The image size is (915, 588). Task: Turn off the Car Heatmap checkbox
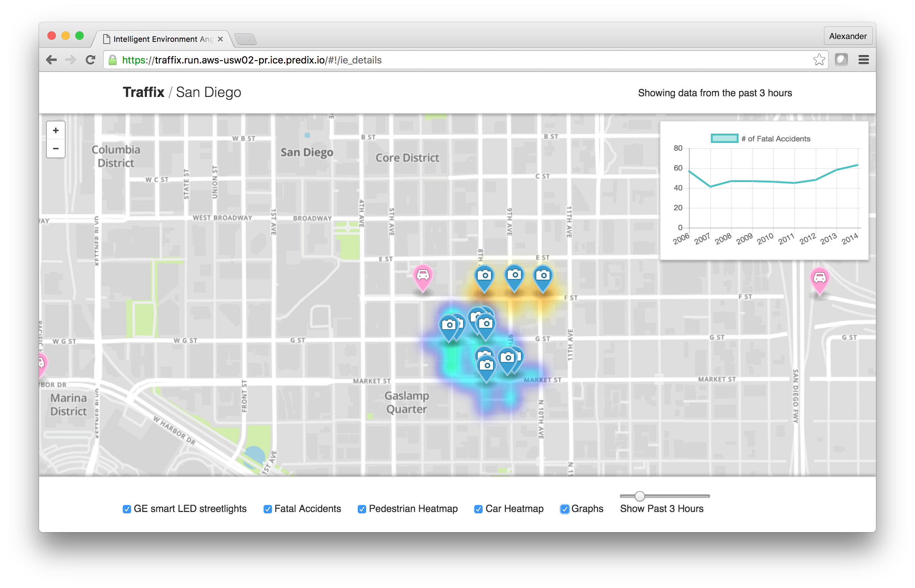click(478, 509)
